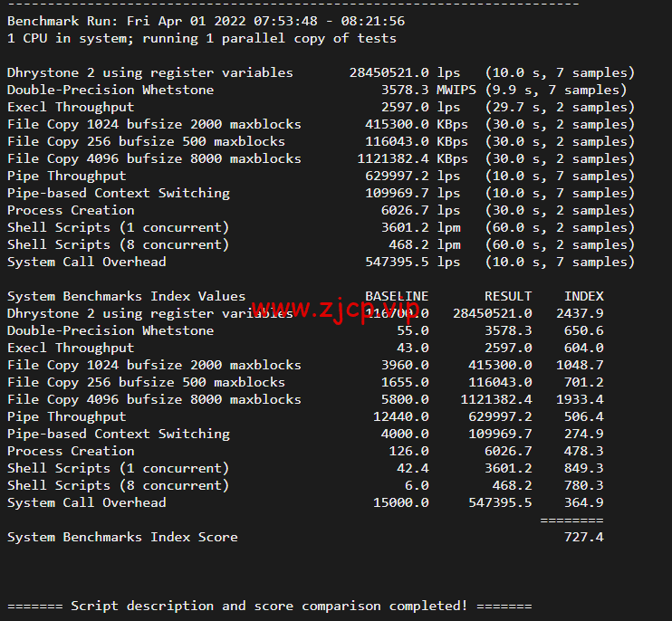Screen dimensions: 672x621
Task: Click the 'System Benchmarks Index Values' heading
Action: pyautogui.click(x=127, y=296)
